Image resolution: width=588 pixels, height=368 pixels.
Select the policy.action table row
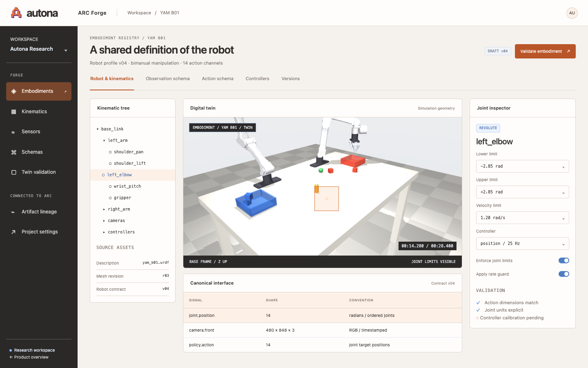tap(323, 345)
